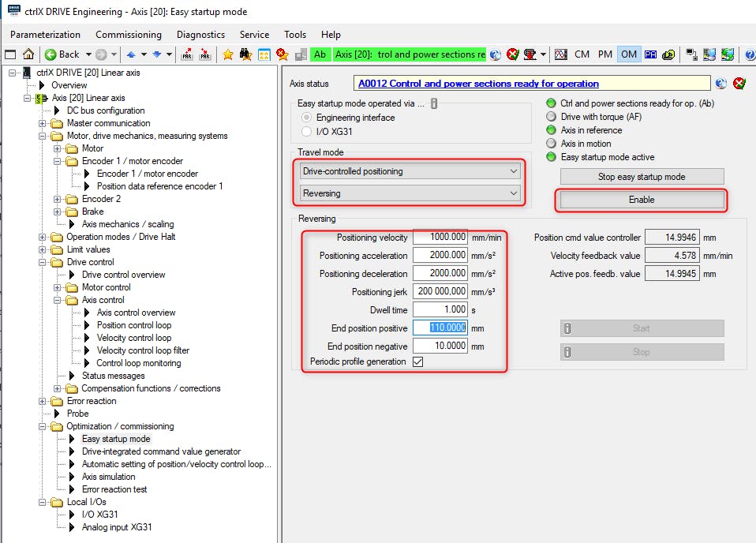756x543 pixels.
Task: Click the binoculars search icon
Action: tap(246, 54)
